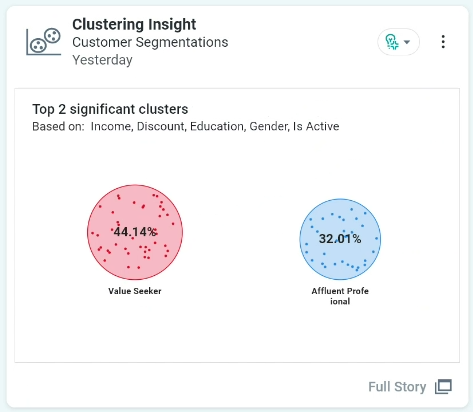Click the 44.14% percentage label
The height and width of the screenshot is (412, 473).
click(x=135, y=232)
